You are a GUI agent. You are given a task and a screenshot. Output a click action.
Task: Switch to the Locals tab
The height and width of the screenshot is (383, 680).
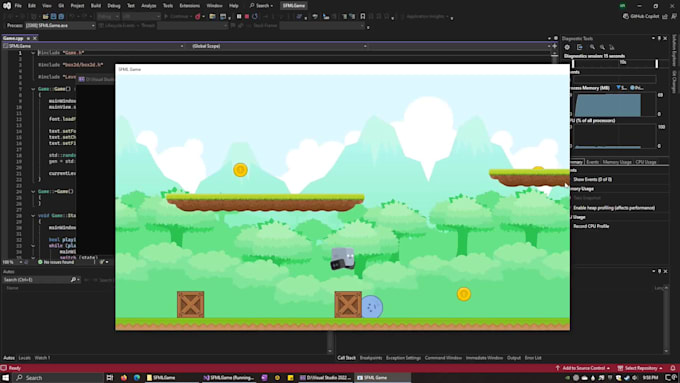point(25,358)
